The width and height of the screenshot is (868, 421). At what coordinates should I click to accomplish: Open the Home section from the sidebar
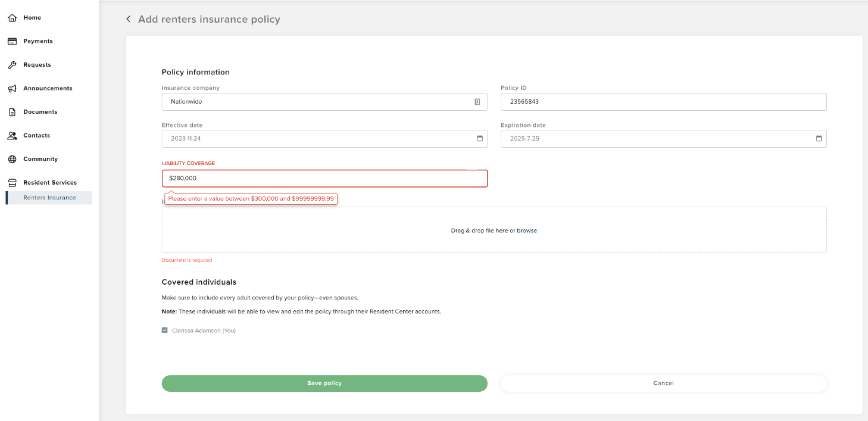click(12, 17)
